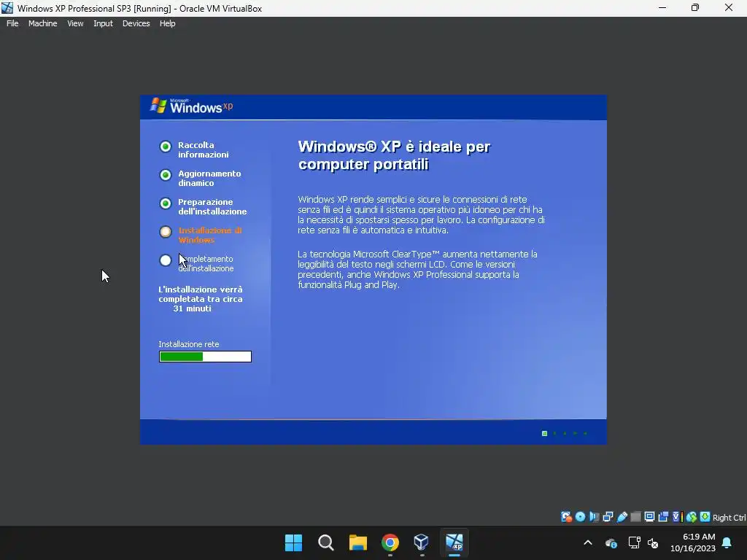This screenshot has height=560, width=747.
Task: Minimize the VirtualBox VM window
Action: [662, 7]
